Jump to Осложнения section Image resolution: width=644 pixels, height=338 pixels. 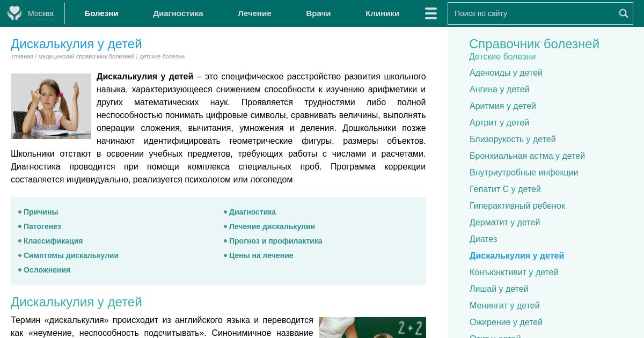coord(47,270)
